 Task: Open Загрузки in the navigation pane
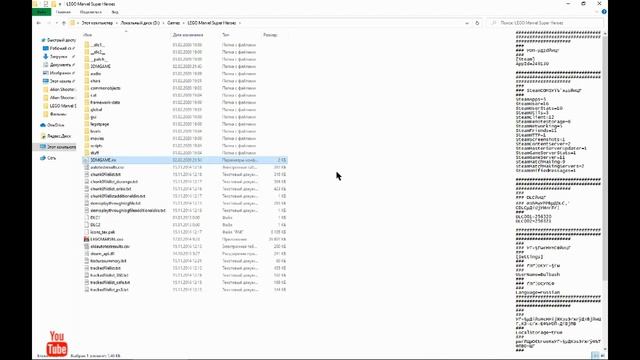click(x=59, y=57)
